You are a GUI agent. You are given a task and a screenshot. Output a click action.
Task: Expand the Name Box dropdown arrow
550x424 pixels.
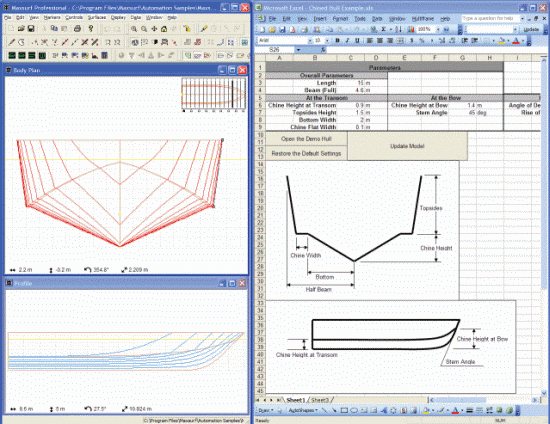click(x=298, y=50)
